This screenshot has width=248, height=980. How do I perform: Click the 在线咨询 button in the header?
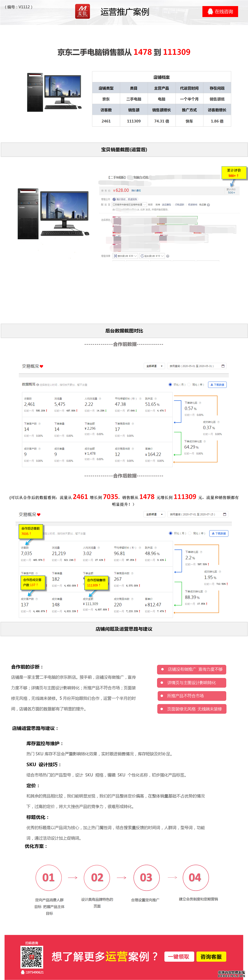coord(220,11)
